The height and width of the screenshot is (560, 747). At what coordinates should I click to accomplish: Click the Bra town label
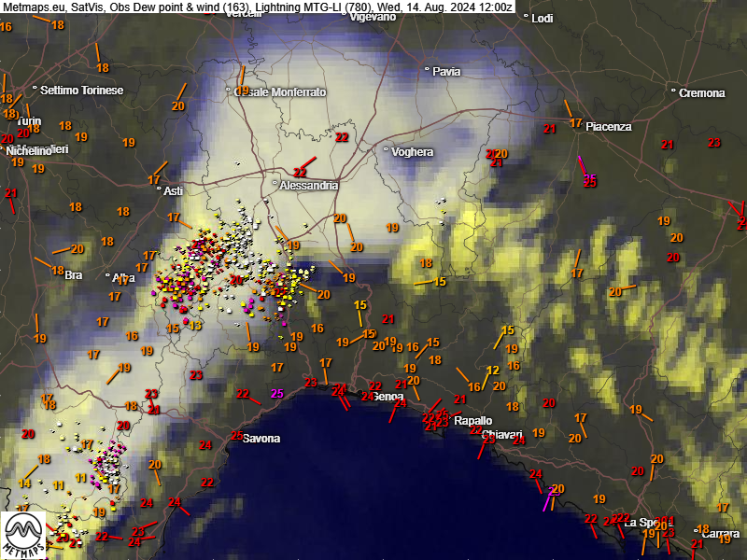73,275
